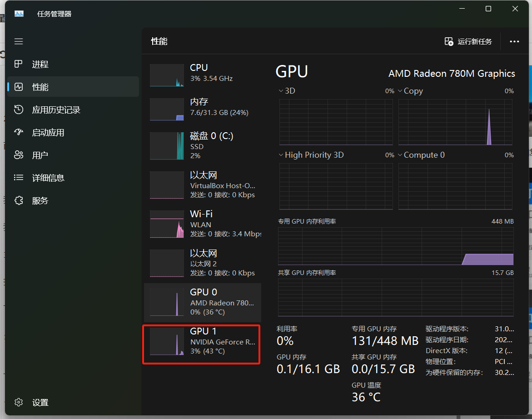
Task: Open the 详细信息 details list icon
Action: [x=19, y=178]
